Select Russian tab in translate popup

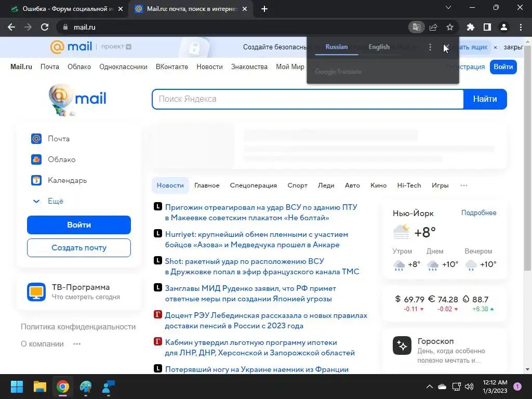pyautogui.click(x=337, y=47)
